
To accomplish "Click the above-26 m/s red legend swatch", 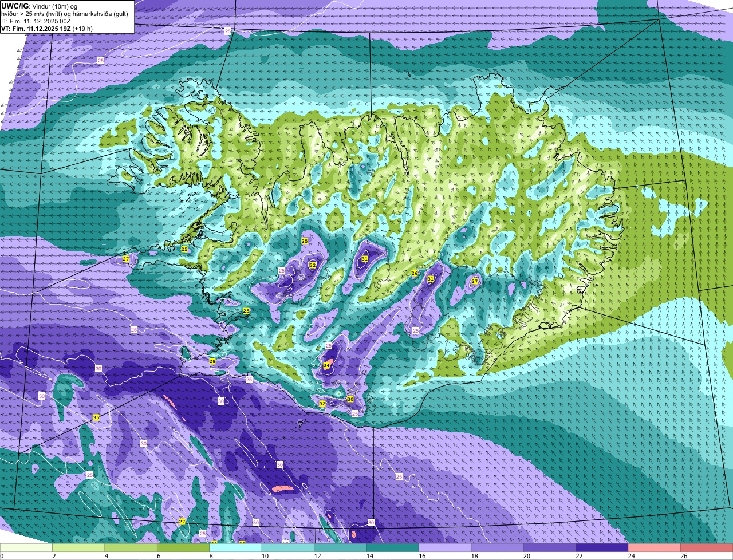I will pyautogui.click(x=707, y=548).
